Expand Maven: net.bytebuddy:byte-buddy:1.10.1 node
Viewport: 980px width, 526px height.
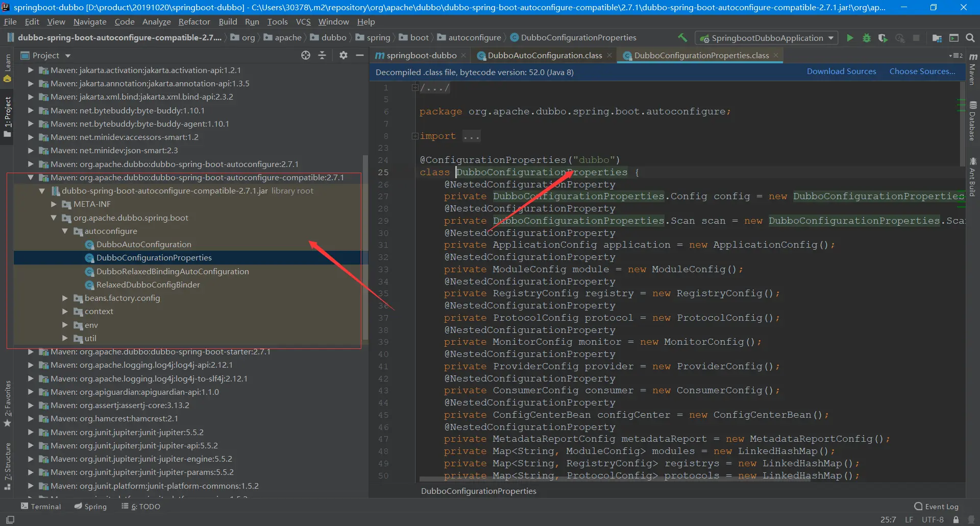31,110
